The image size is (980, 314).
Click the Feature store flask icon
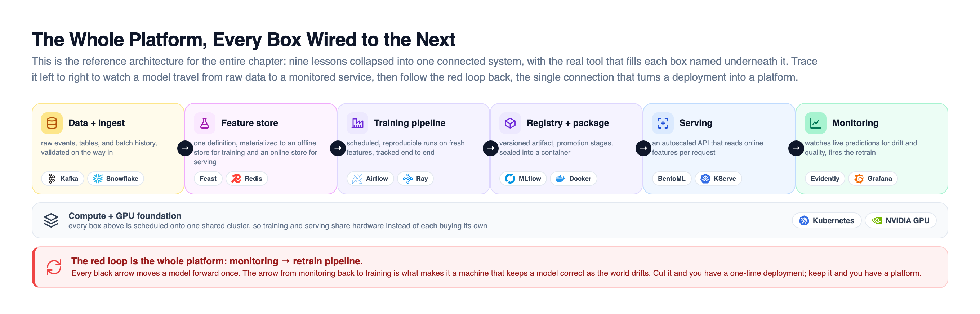(x=205, y=123)
